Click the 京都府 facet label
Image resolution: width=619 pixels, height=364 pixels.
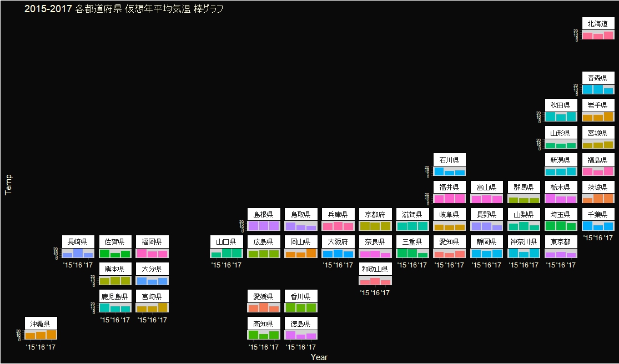tap(375, 215)
